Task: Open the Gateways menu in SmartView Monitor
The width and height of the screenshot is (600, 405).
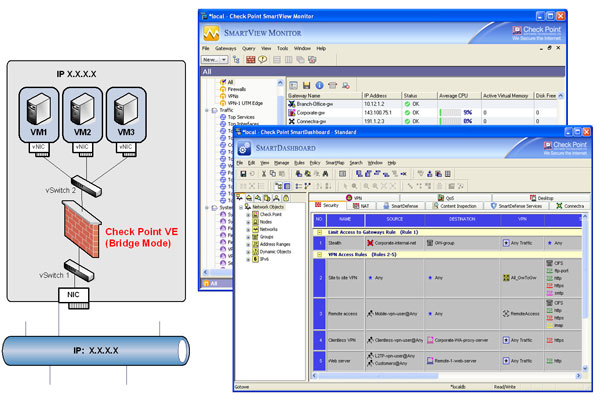Action: click(226, 47)
